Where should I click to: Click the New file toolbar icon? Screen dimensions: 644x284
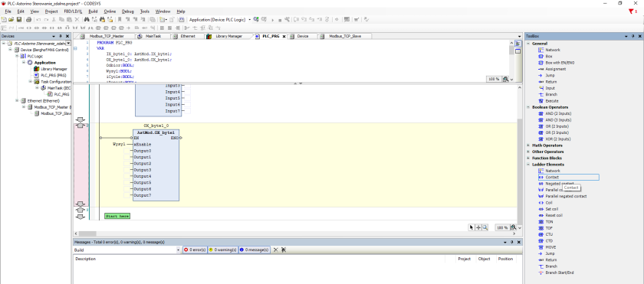4,19
